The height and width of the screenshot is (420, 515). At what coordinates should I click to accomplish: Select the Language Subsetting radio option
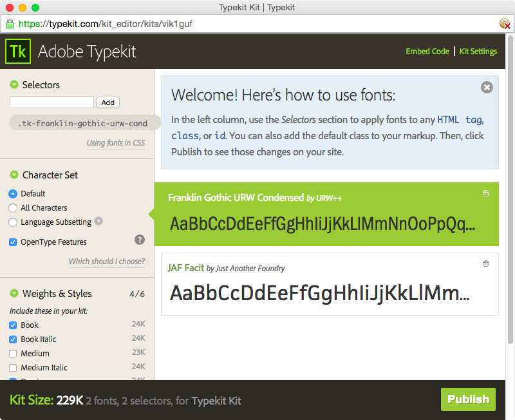point(13,222)
